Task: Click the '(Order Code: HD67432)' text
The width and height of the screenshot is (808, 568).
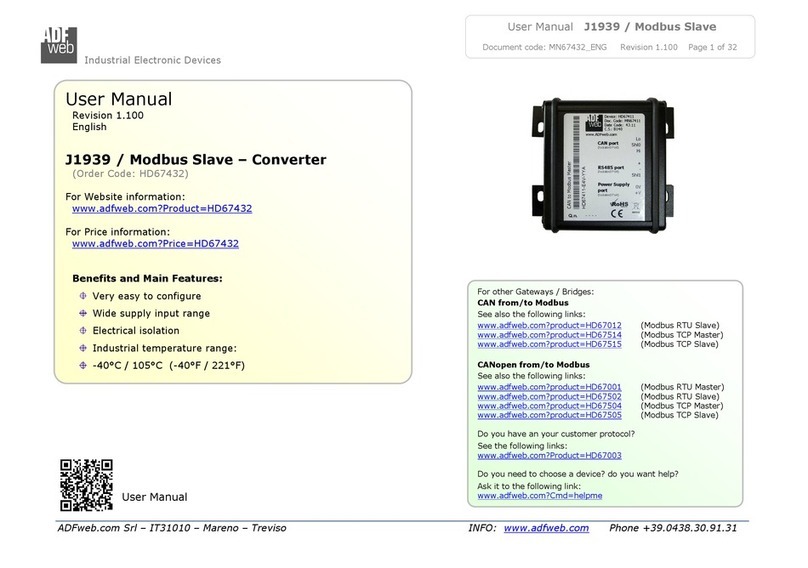Action: coord(130,174)
